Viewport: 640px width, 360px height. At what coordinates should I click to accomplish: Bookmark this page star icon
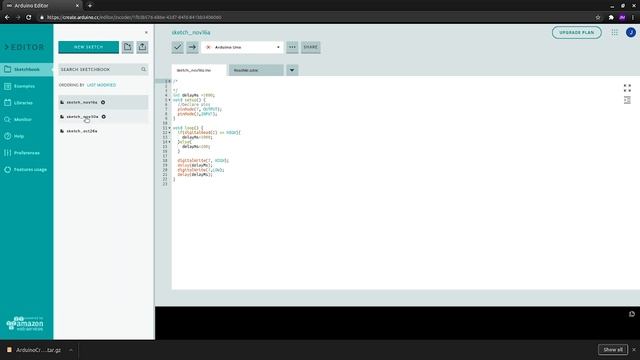coord(598,18)
